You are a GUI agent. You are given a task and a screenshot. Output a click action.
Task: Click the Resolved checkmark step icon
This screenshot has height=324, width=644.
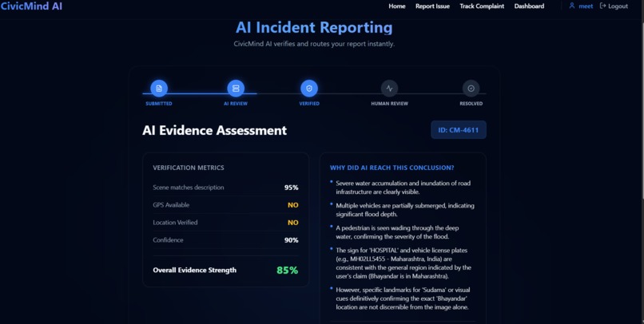pos(471,88)
